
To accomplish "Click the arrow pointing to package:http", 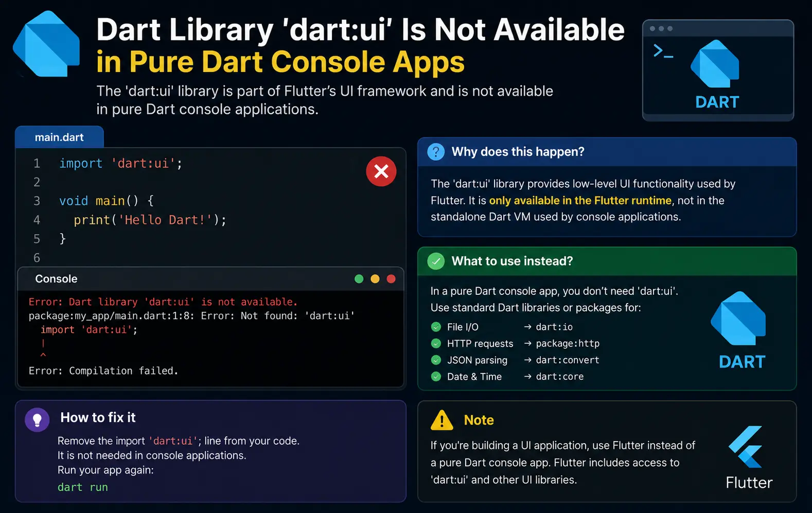I will pos(527,343).
